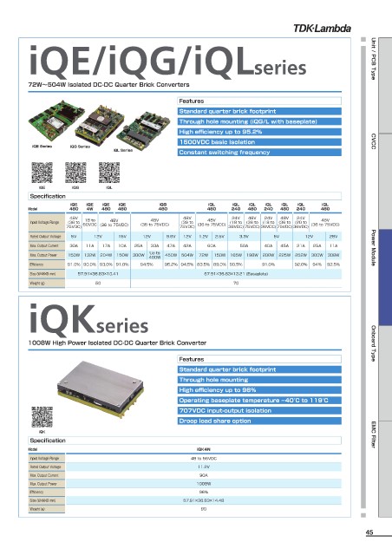This screenshot has width=392, height=555.
Task: Click iQK 'Standard quarter brick footprint' feature
Action: click(259, 369)
